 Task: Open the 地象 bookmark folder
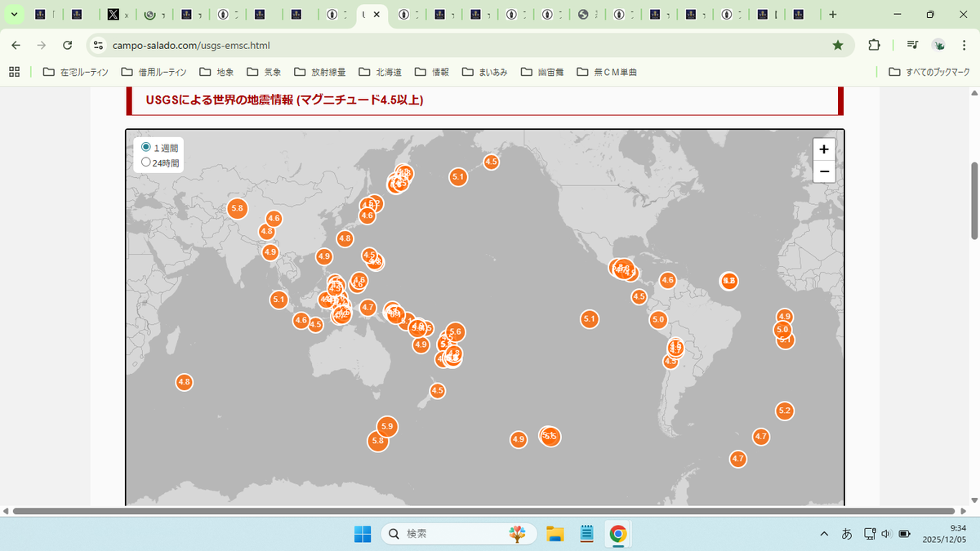(x=217, y=72)
